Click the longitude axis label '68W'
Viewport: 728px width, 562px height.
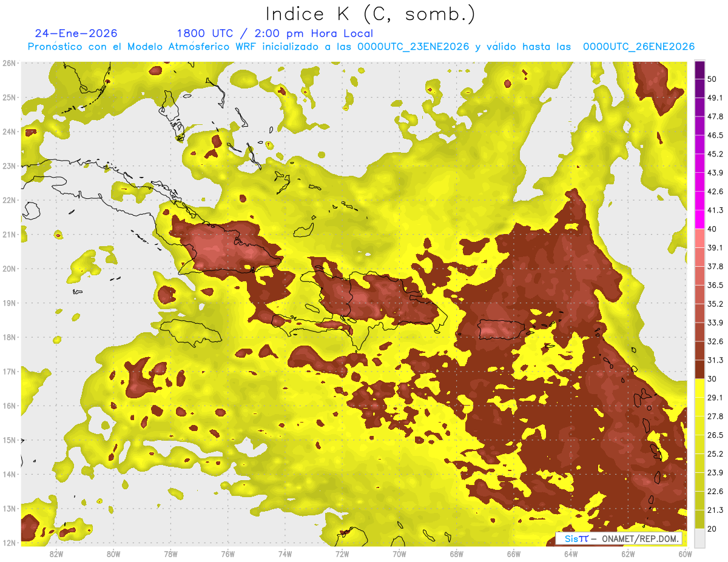point(456,554)
